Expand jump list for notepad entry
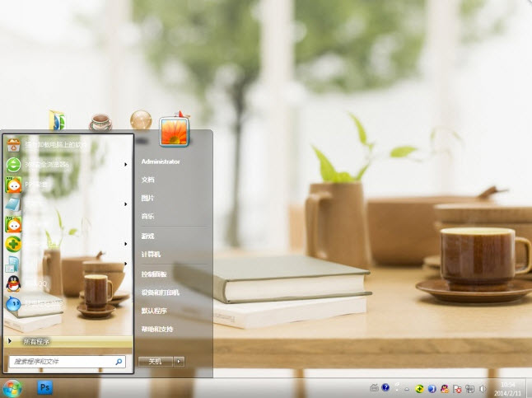This screenshot has height=398, width=532. pyautogui.click(x=125, y=204)
